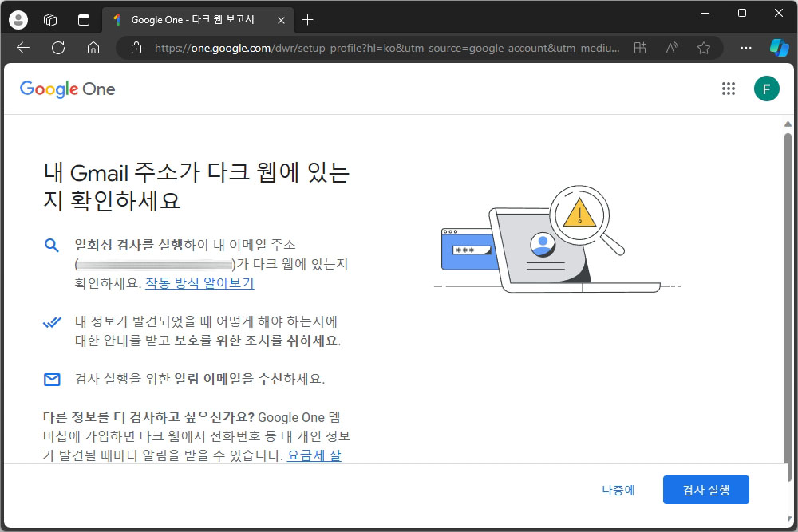Screen dimensions: 798x532
Task: Open the Google account avatar F
Action: (766, 89)
